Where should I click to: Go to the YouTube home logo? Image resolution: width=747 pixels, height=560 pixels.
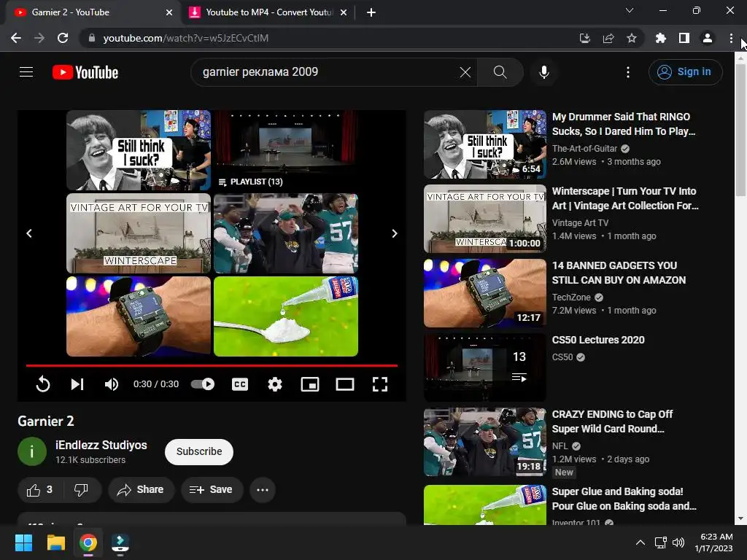[x=85, y=72]
